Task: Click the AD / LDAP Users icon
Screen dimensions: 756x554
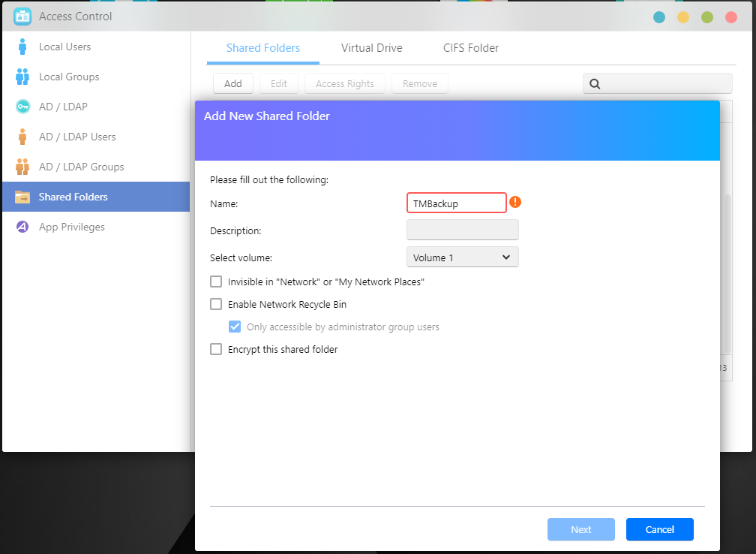Action: pos(22,137)
